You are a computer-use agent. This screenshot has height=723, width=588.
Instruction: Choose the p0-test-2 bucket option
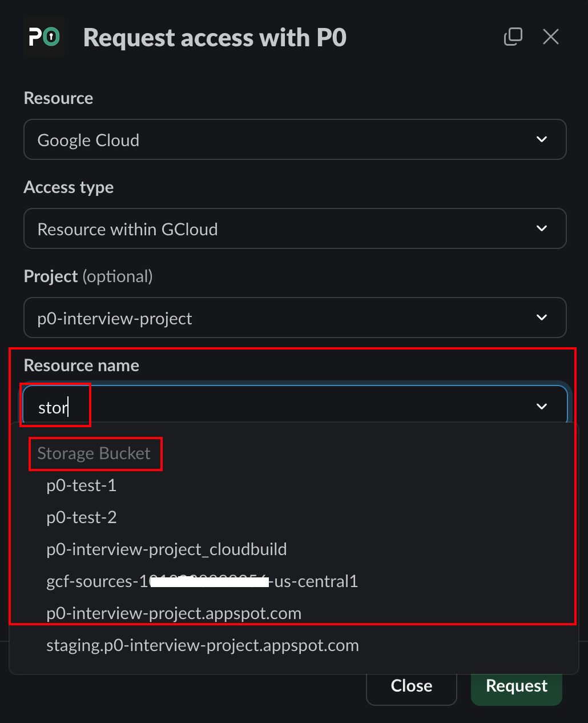click(82, 517)
